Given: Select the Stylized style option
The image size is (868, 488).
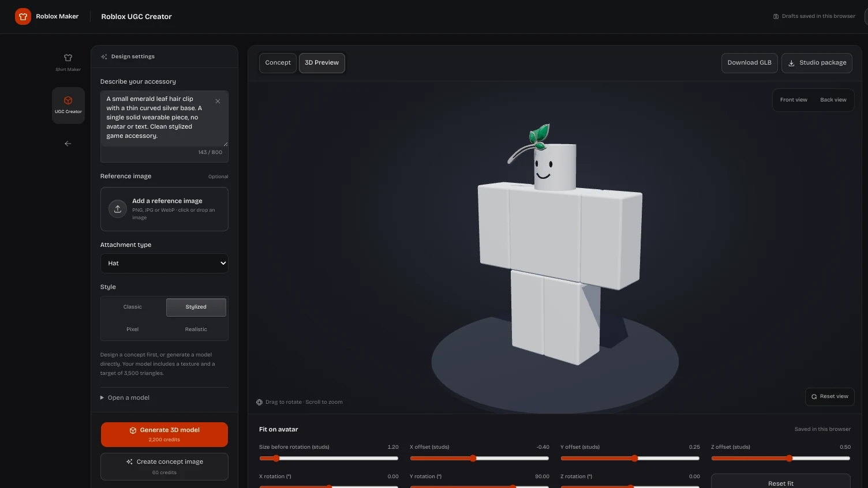Looking at the screenshot, I should 196,307.
